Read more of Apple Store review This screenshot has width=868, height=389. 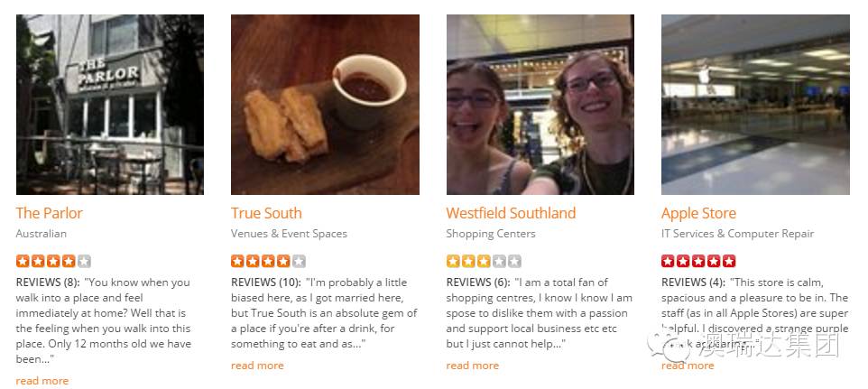(688, 366)
